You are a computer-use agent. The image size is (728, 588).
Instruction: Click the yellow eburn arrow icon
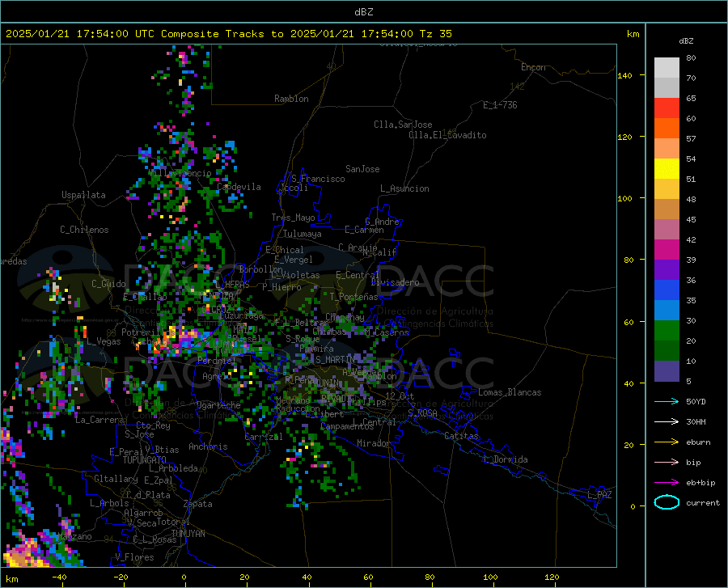click(x=667, y=442)
